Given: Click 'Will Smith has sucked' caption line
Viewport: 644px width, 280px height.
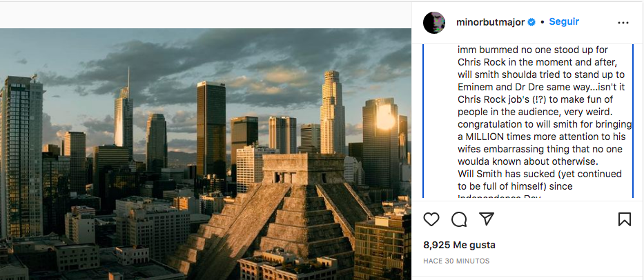Looking at the screenshot, I should pos(512,174).
